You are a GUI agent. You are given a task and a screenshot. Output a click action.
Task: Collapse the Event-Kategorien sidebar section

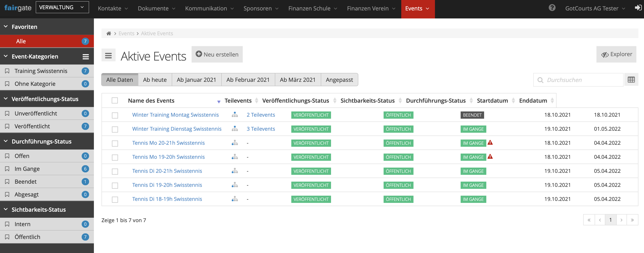[6, 56]
